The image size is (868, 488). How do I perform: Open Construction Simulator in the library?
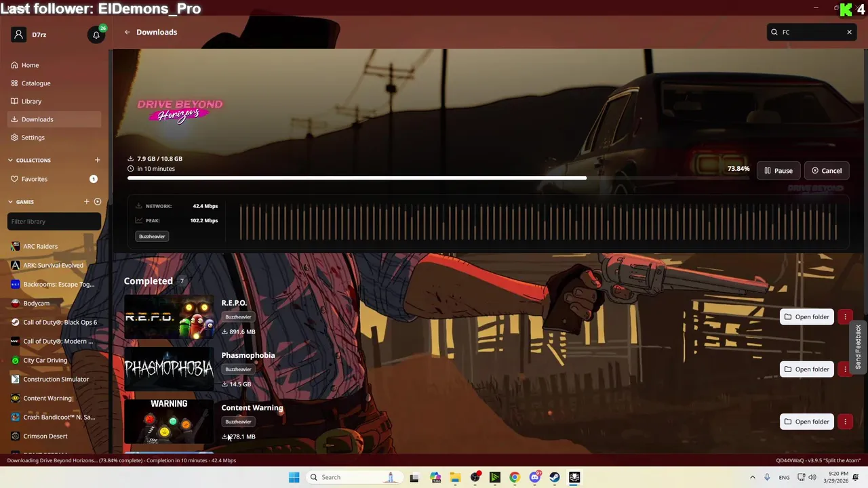[54, 380]
